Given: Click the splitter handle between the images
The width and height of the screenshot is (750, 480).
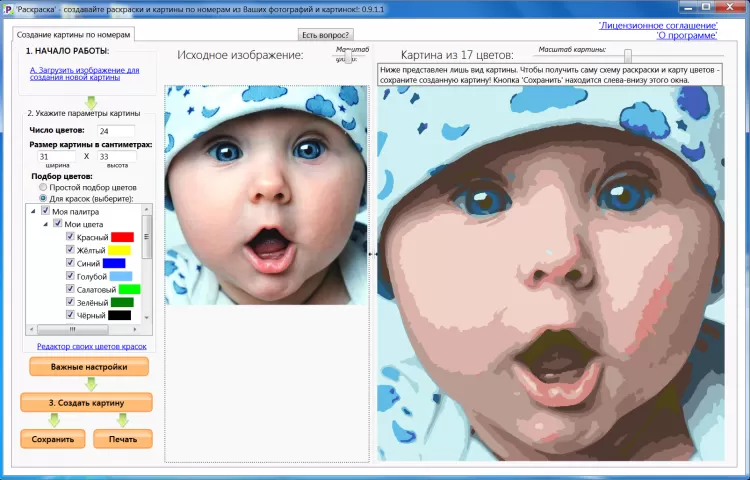Looking at the screenshot, I should click(x=373, y=254).
